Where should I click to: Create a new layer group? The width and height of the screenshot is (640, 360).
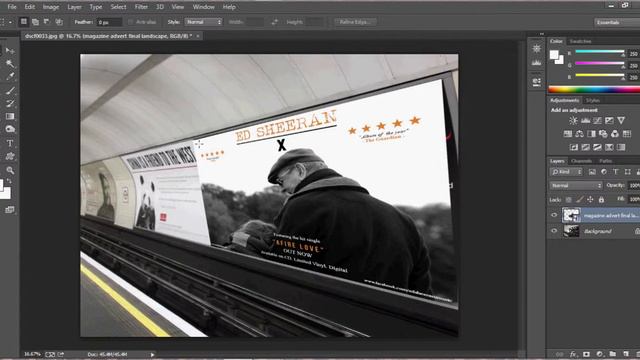[613, 354]
